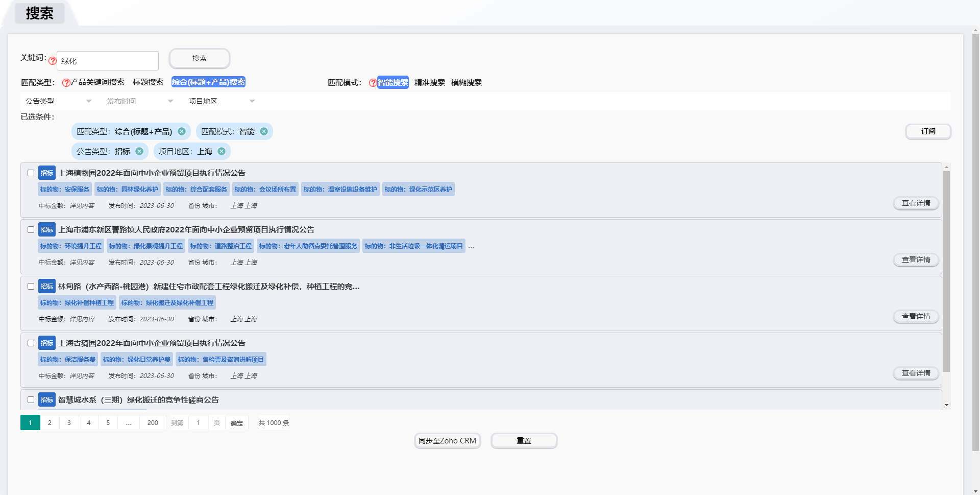Click the 同步至Zoho CRM button
This screenshot has width=980, height=495.
[447, 441]
